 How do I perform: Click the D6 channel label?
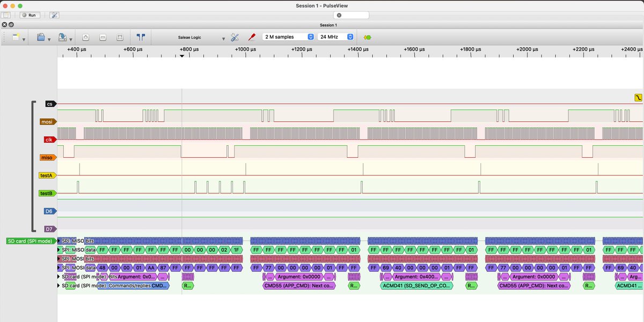tap(50, 211)
